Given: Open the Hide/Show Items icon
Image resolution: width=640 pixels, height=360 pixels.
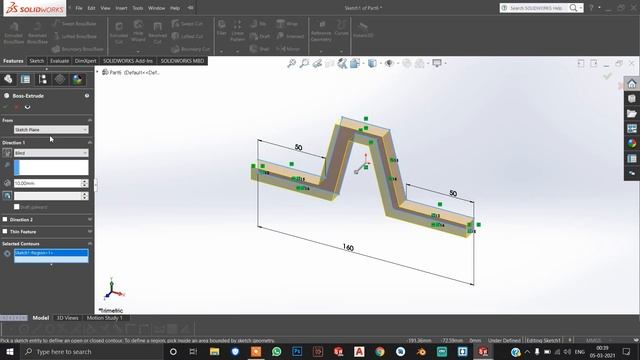Looking at the screenshot, I should [389, 63].
